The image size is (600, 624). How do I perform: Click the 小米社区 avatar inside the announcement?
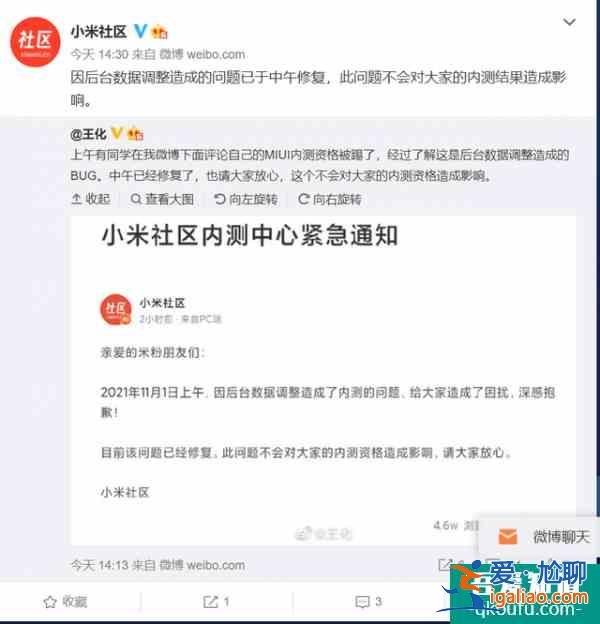tap(115, 310)
